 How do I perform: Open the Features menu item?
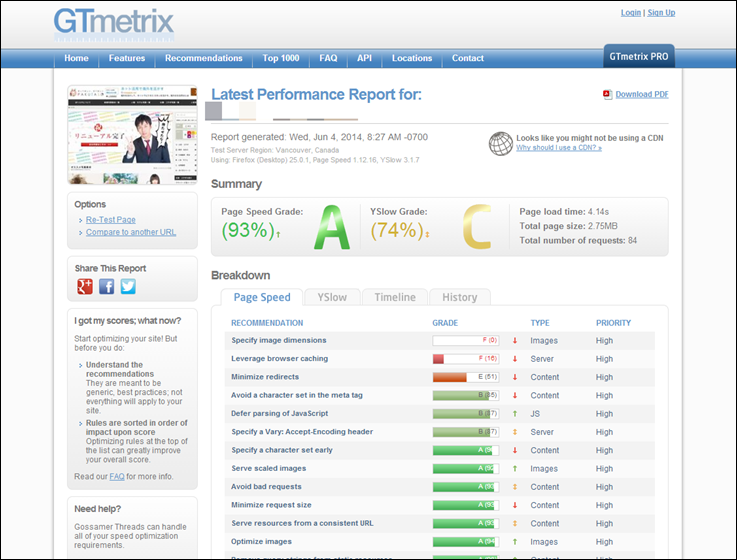(127, 58)
